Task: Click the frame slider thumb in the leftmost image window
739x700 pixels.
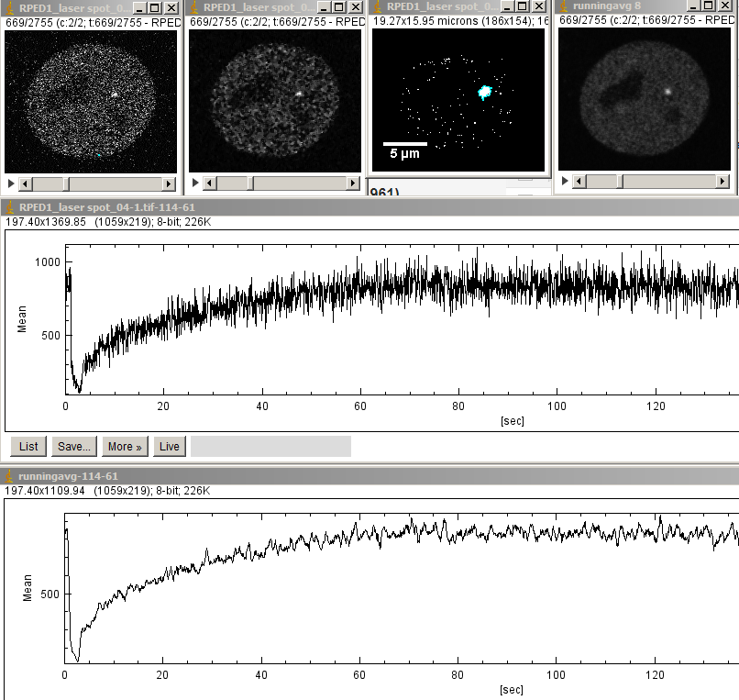Action: coord(65,183)
